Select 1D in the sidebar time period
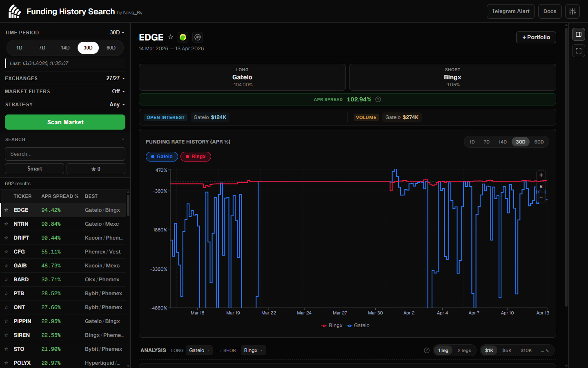Screen dimensions: 588x368 point(19,48)
